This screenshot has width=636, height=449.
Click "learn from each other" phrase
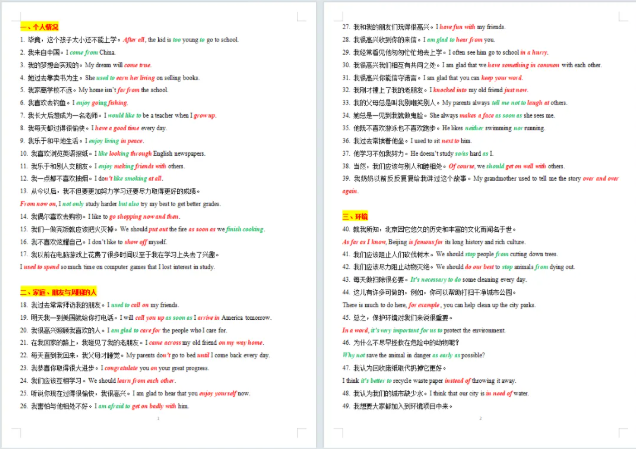pyautogui.click(x=146, y=381)
